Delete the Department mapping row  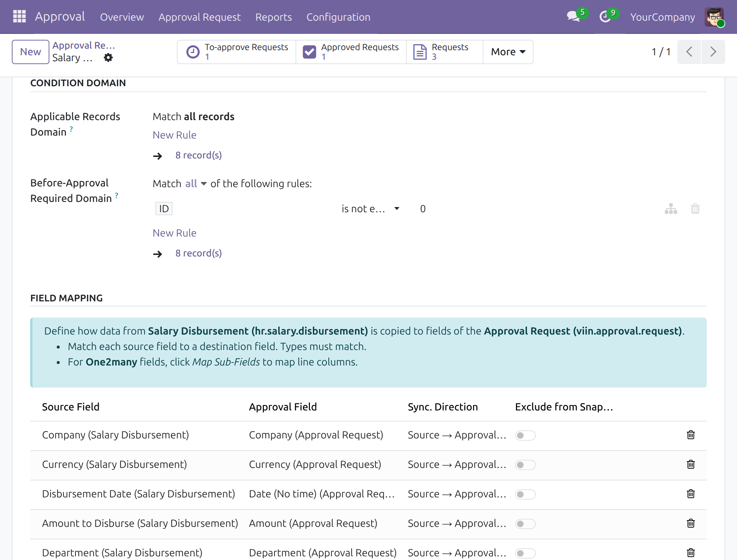point(691,553)
